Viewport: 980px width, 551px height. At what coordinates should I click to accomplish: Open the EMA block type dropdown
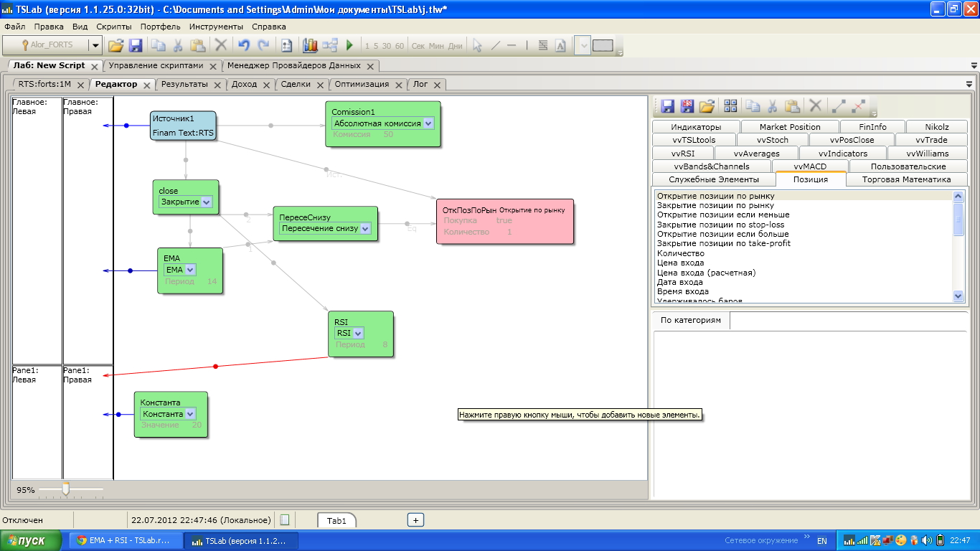point(190,270)
